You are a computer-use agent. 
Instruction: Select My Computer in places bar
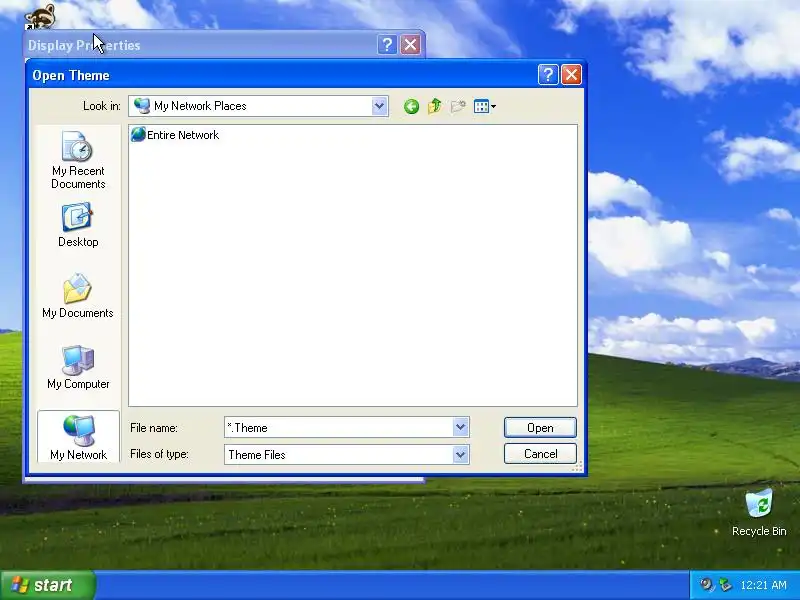click(x=78, y=367)
